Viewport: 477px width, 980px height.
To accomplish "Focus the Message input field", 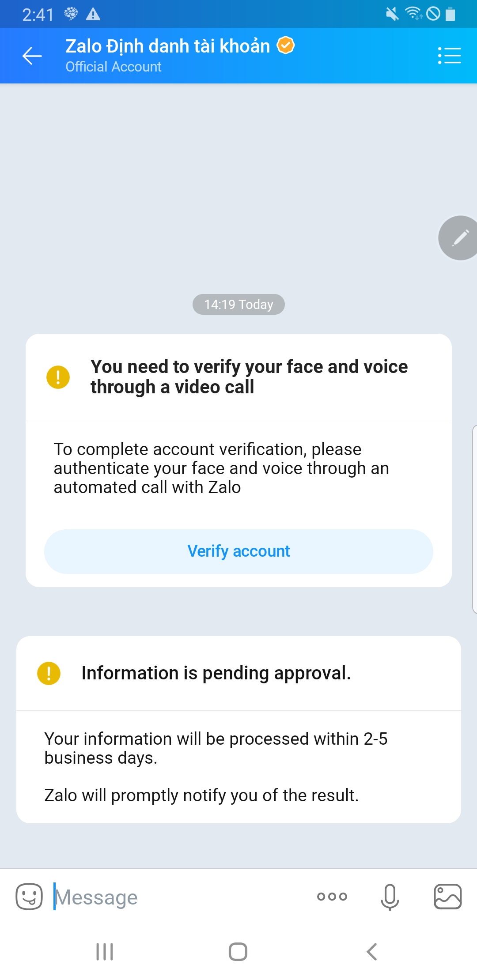I will tap(177, 897).
